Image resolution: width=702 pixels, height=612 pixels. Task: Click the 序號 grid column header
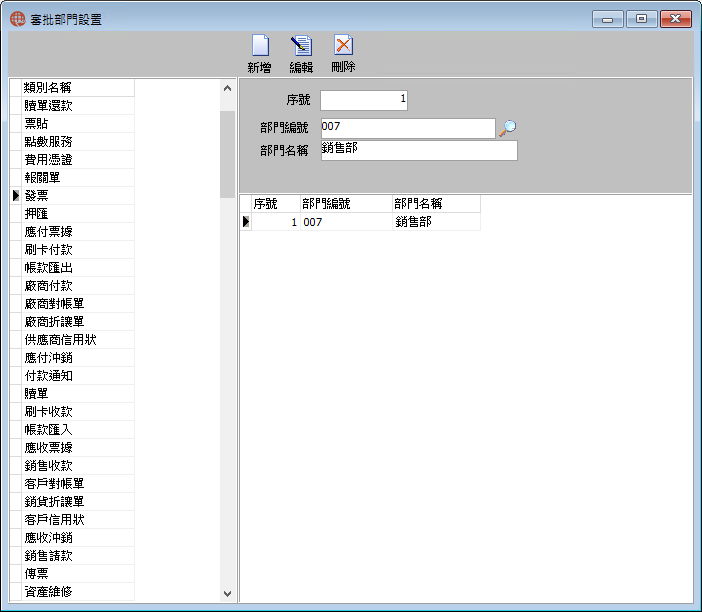pyautogui.click(x=276, y=204)
